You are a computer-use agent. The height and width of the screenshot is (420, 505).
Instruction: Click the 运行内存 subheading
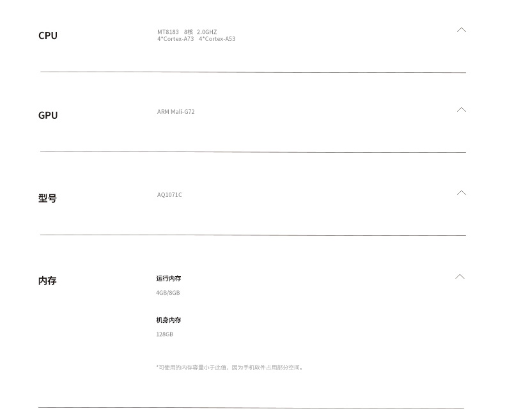169,278
